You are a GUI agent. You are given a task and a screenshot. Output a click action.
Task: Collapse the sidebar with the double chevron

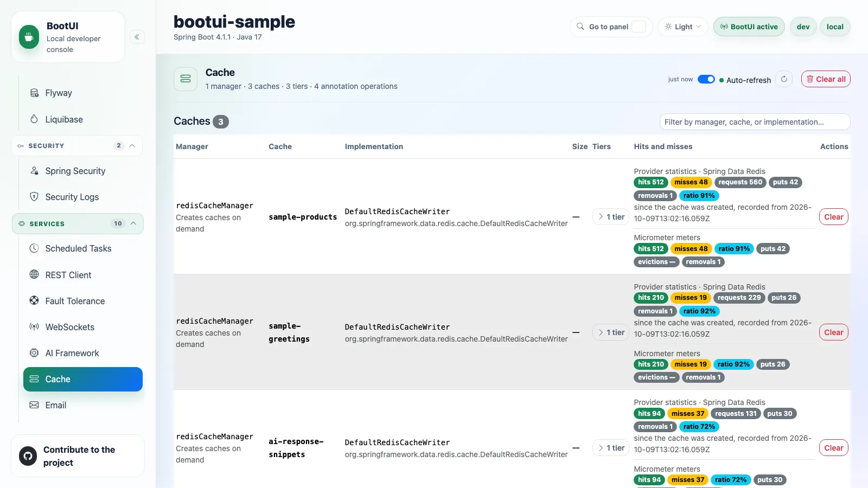[x=137, y=37]
